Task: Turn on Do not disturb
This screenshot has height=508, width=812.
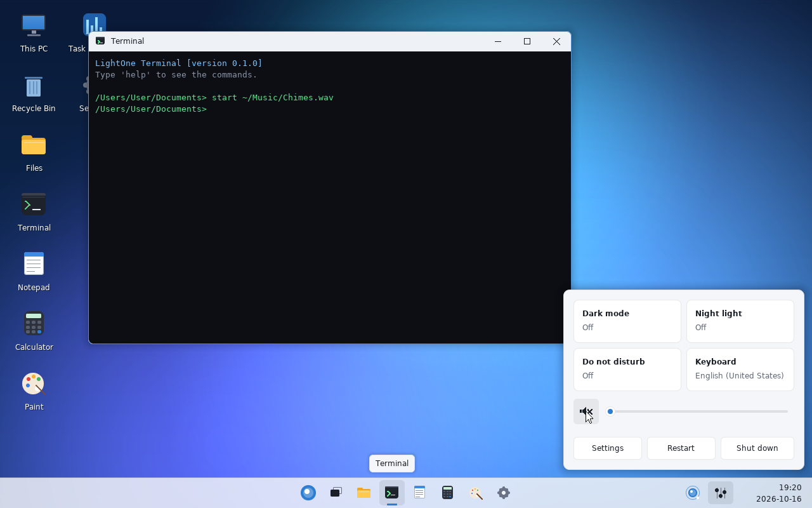Action: point(627,370)
